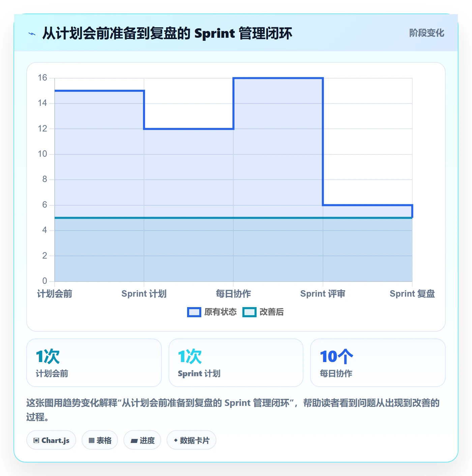This screenshot has width=472, height=476.
Task: Click the y-axis value 10
Action: coord(42,154)
